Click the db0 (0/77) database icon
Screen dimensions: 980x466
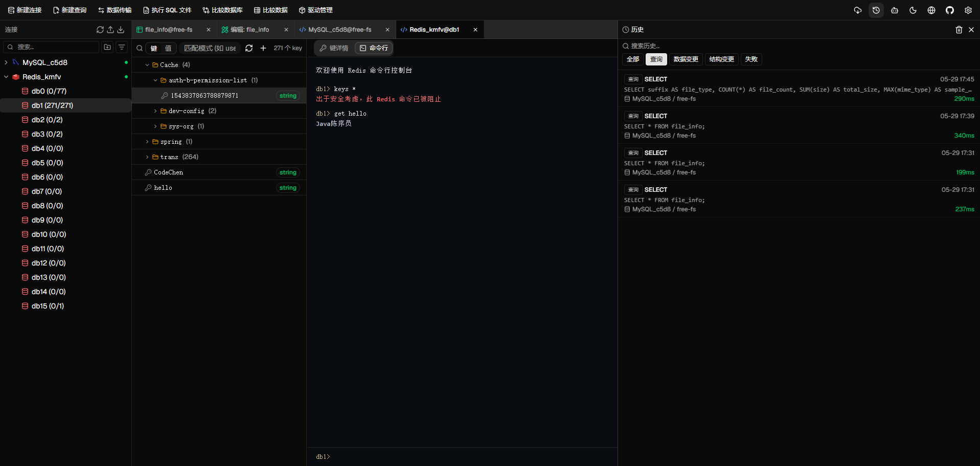(x=25, y=91)
